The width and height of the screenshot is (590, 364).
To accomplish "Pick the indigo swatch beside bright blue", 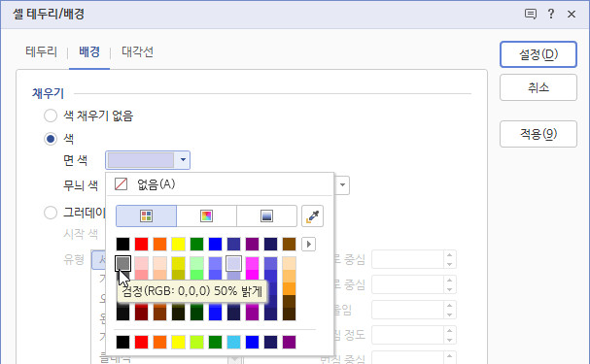I will pos(233,245).
